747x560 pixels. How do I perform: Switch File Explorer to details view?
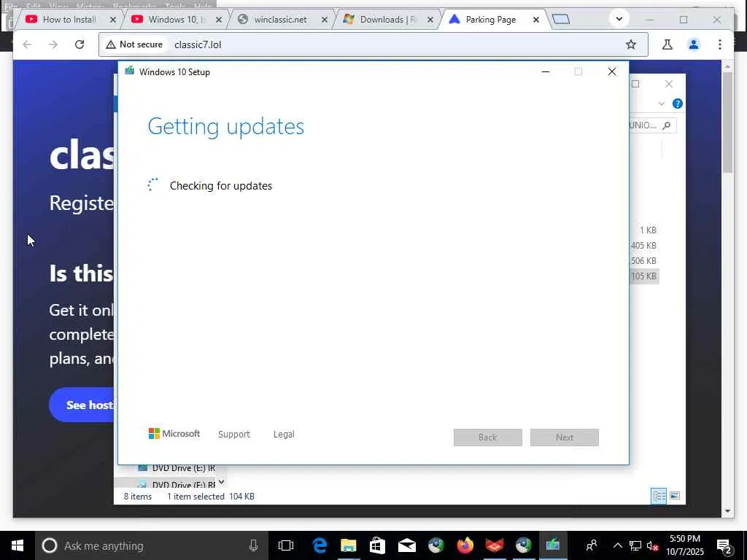(659, 496)
